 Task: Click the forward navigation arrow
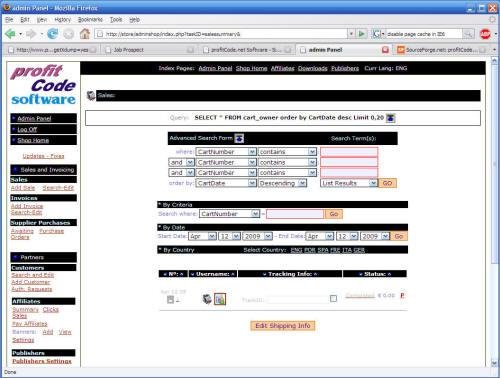click(x=31, y=34)
